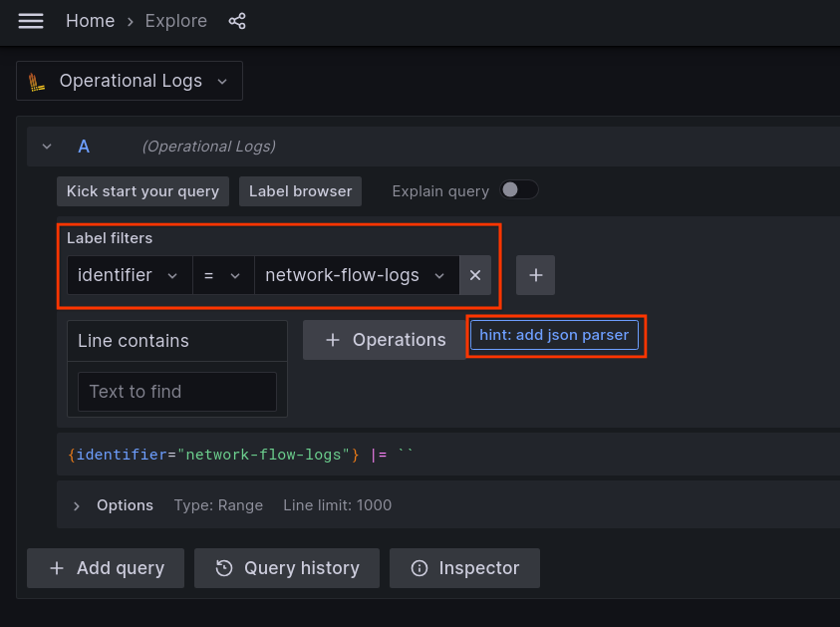Select Explore in the breadcrumb
840x627 pixels.
tap(175, 20)
